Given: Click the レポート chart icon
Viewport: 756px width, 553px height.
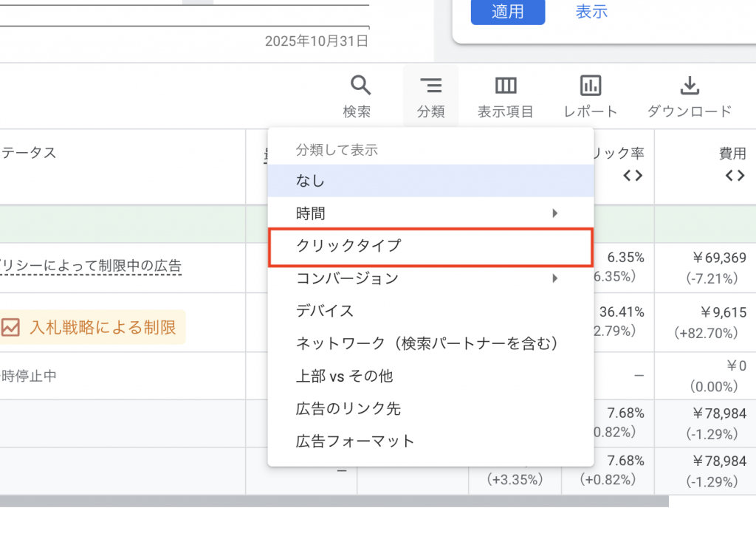Looking at the screenshot, I should coord(590,86).
